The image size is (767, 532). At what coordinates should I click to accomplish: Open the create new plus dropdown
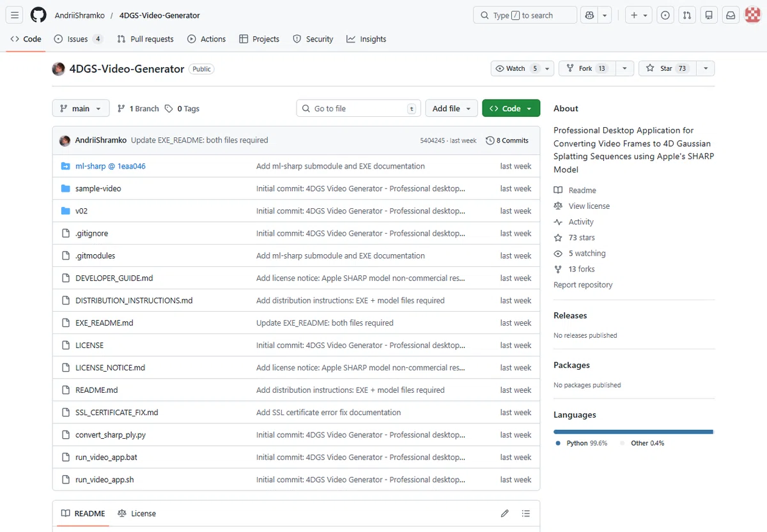(638, 15)
